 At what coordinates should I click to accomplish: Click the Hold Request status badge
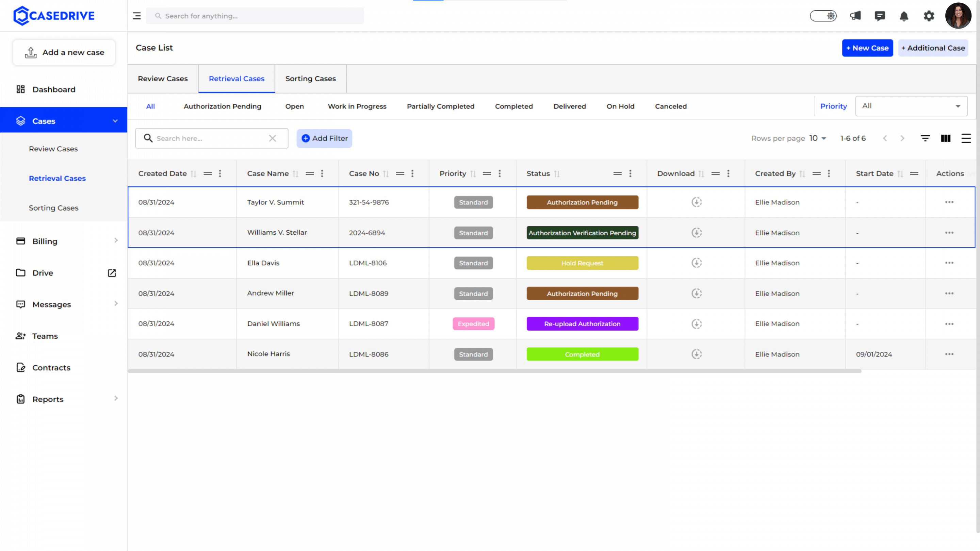point(583,263)
